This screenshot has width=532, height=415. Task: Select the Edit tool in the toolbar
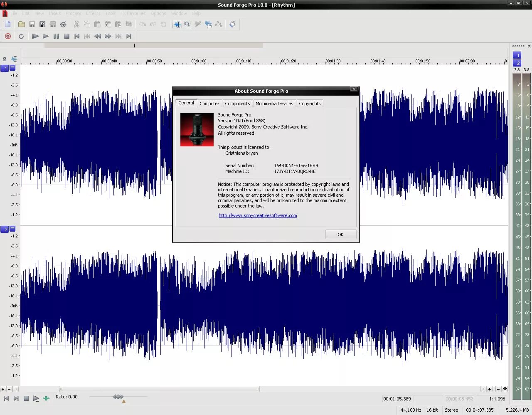pos(177,24)
